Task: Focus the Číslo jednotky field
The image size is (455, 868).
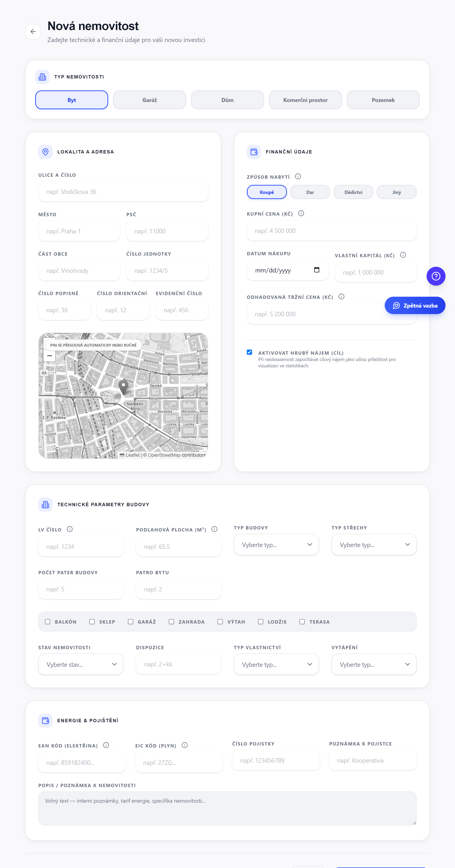Action: pyautogui.click(x=167, y=271)
